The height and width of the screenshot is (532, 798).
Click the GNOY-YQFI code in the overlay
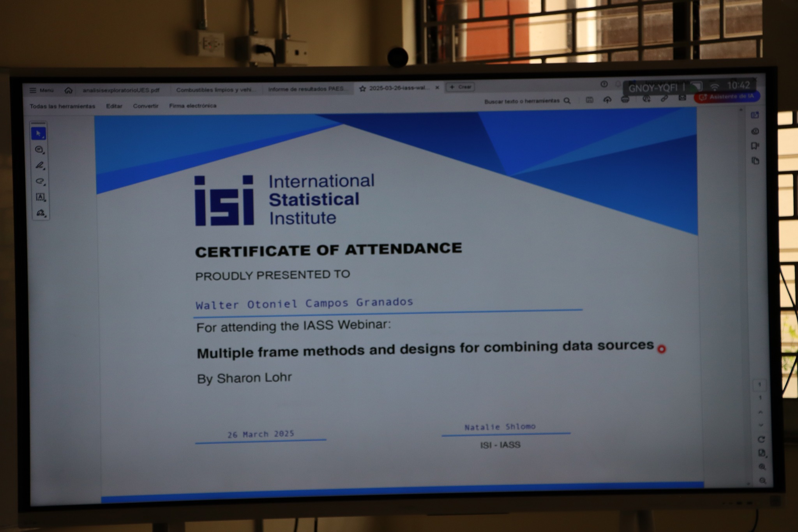point(653,88)
